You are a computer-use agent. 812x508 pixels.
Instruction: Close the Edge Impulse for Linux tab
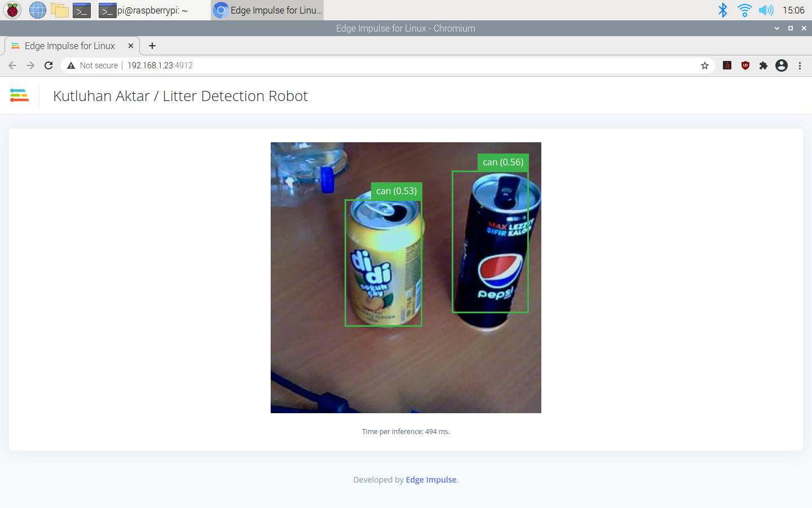131,46
